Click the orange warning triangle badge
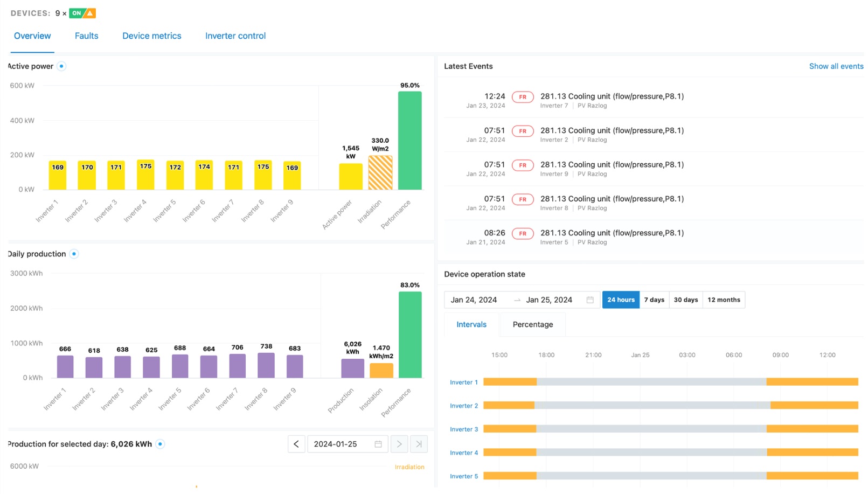Screen dimensions: 868x494 pos(90,13)
